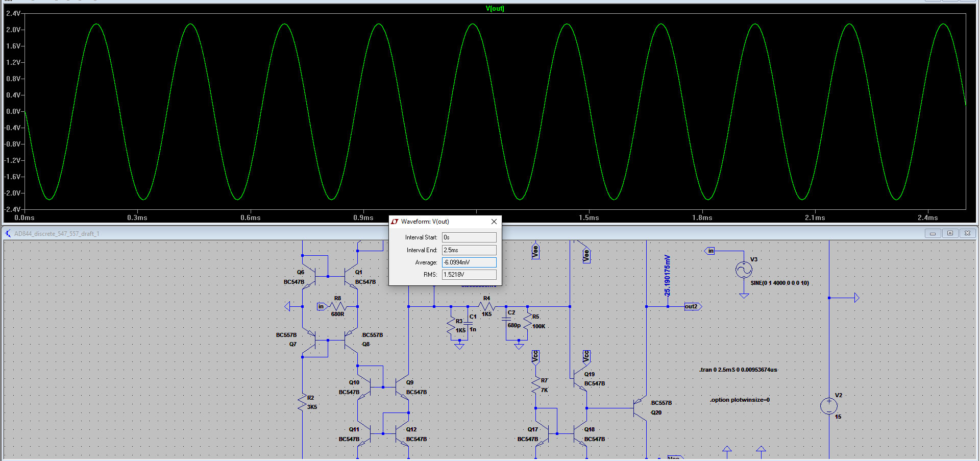This screenshot has width=980, height=461.
Task: Click resistor R8 680R symbol
Action: (338, 306)
